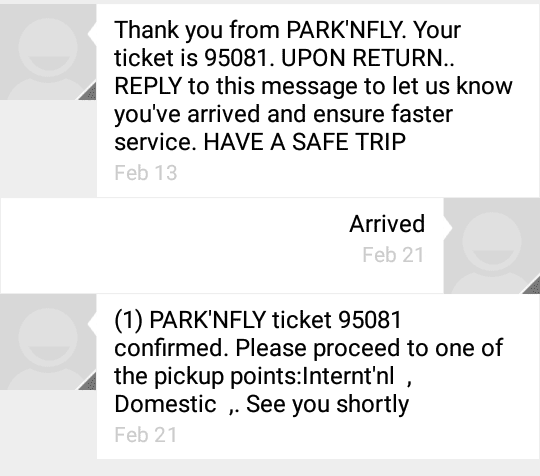Tap the Feb 13 timestamp
The image size is (540, 476).
tap(146, 173)
